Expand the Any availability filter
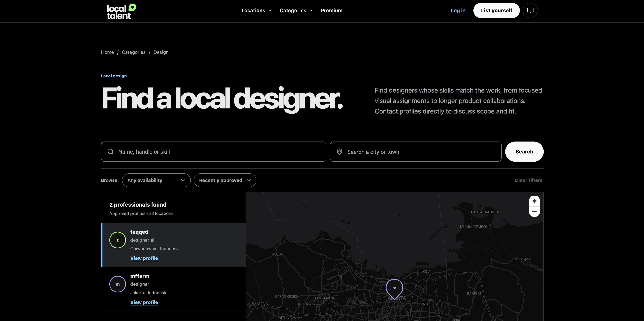644x321 pixels. pyautogui.click(x=156, y=180)
